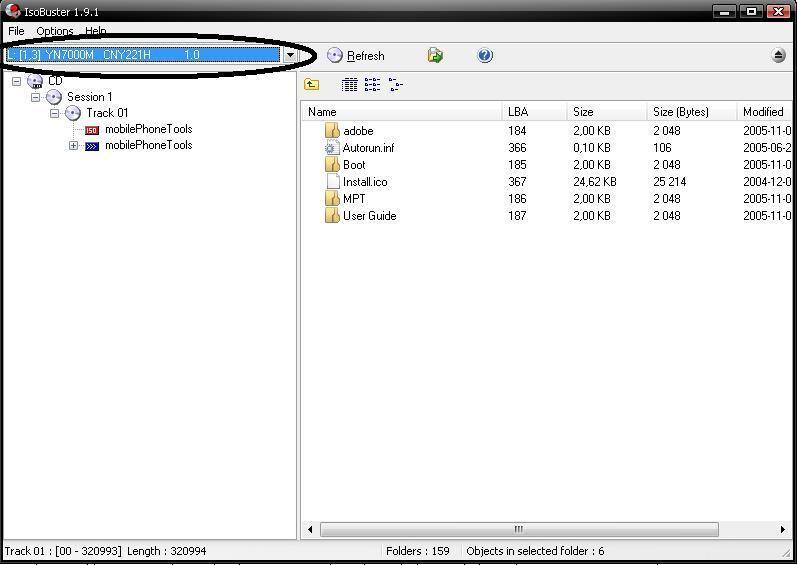This screenshot has height=565, width=797.
Task: Select the YN7000M CNY221H drive field
Action: [x=143, y=55]
